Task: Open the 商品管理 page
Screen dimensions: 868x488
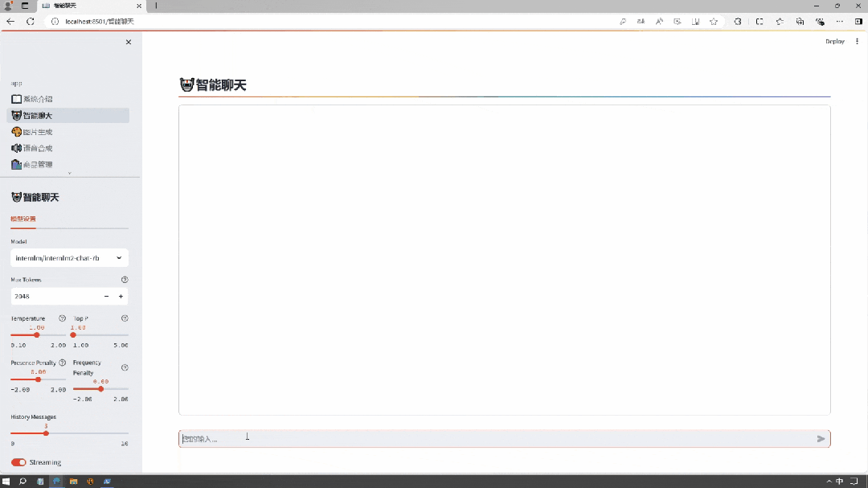Action: 68,165
